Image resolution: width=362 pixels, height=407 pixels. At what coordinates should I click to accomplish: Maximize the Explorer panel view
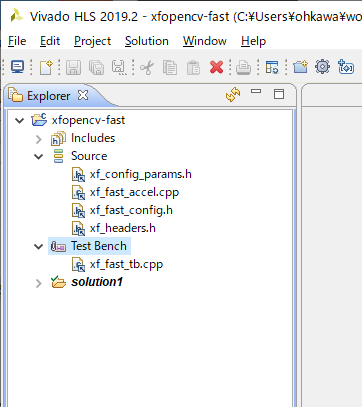pos(279,94)
